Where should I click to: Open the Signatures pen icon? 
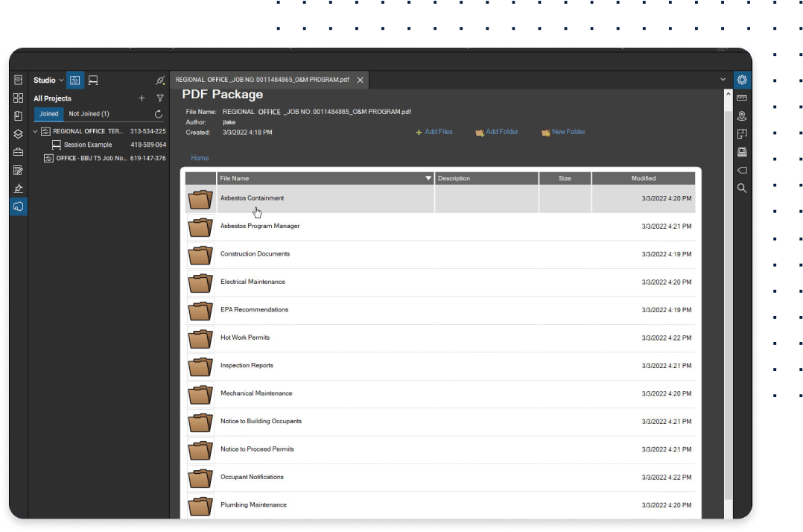tap(19, 189)
